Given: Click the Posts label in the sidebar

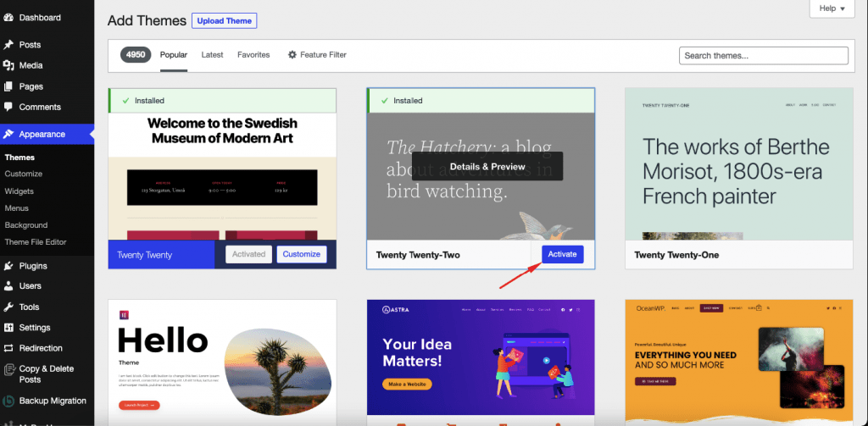Looking at the screenshot, I should point(30,45).
